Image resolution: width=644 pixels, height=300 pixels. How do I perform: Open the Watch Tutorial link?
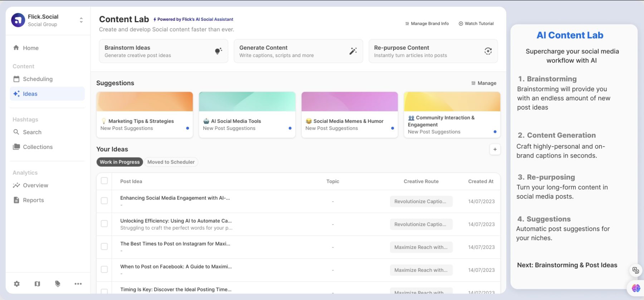tap(476, 24)
